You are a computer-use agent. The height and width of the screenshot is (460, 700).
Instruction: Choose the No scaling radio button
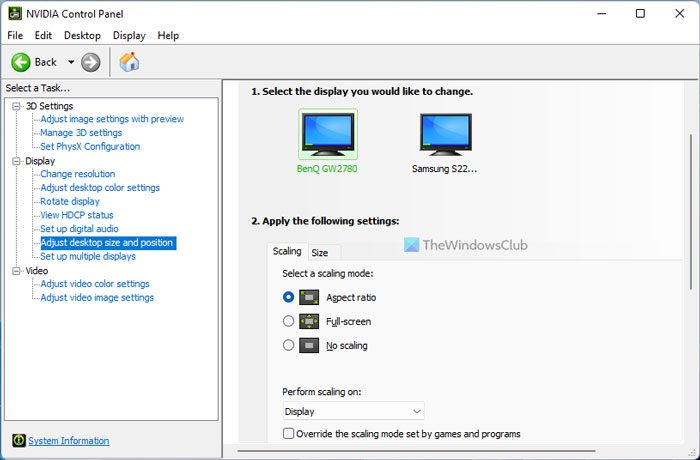point(288,345)
